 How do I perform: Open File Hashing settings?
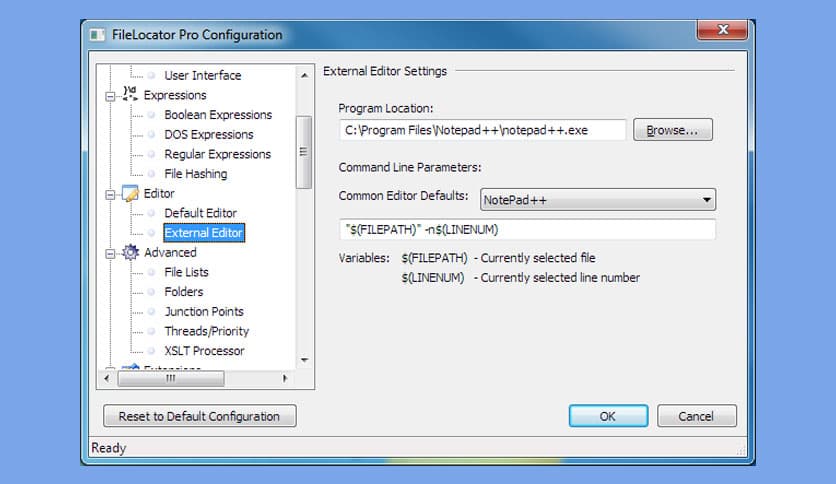coord(196,174)
